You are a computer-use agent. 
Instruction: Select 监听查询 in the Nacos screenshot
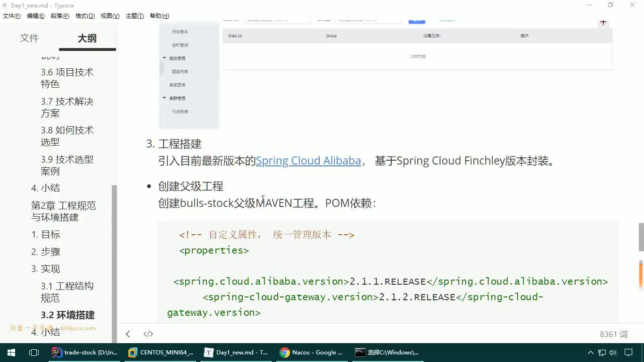180,45
